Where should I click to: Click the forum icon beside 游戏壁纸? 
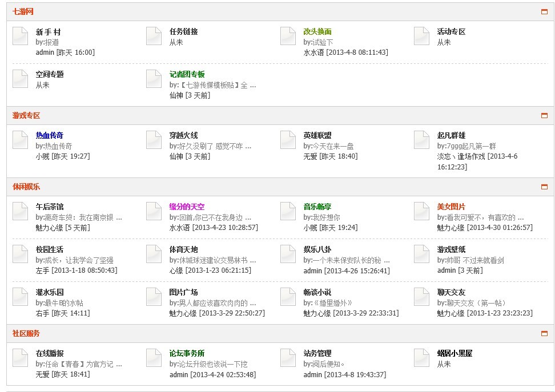pos(422,254)
